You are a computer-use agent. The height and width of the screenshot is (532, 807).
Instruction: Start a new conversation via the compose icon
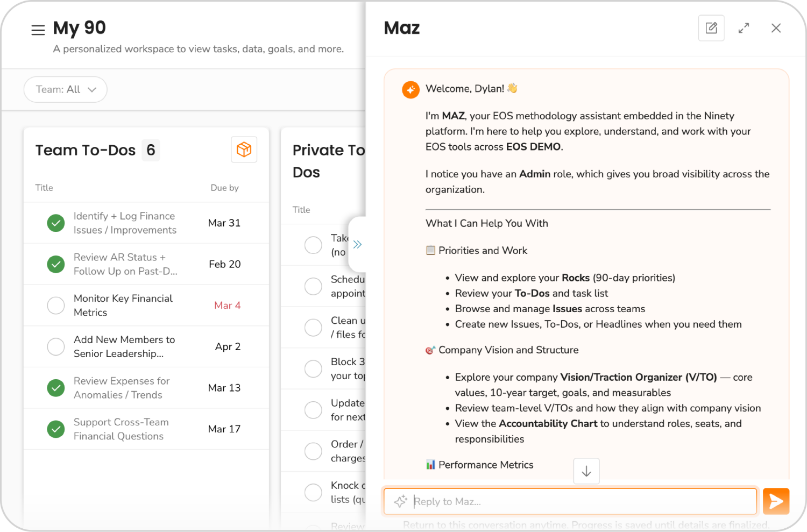[711, 27]
